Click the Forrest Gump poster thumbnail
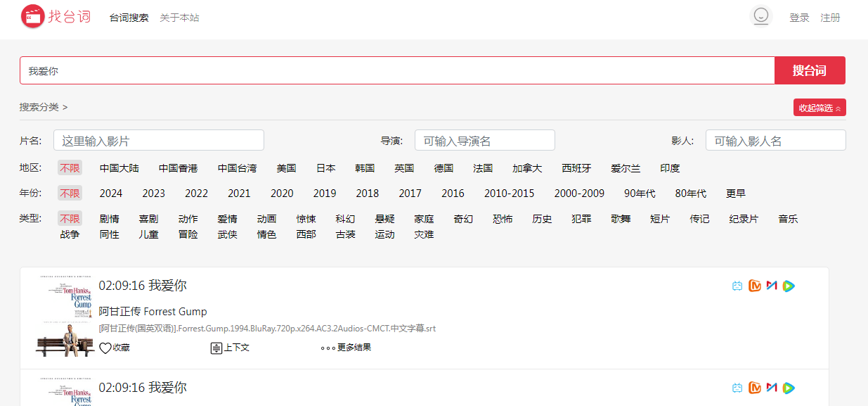Screen dimensions: 868x406 (x=65, y=315)
